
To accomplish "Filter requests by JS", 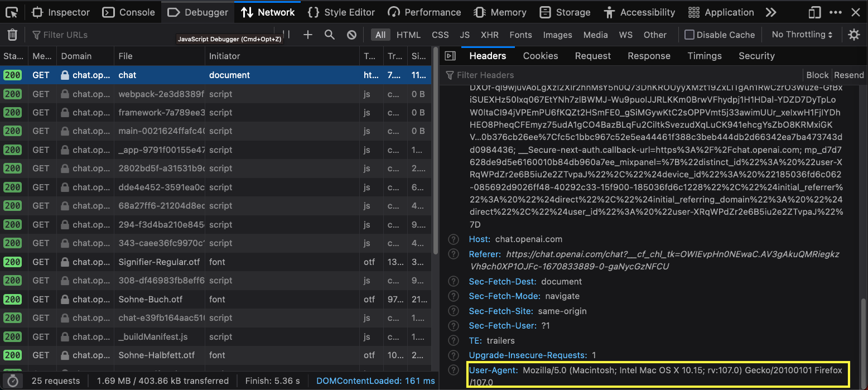I will pos(465,35).
